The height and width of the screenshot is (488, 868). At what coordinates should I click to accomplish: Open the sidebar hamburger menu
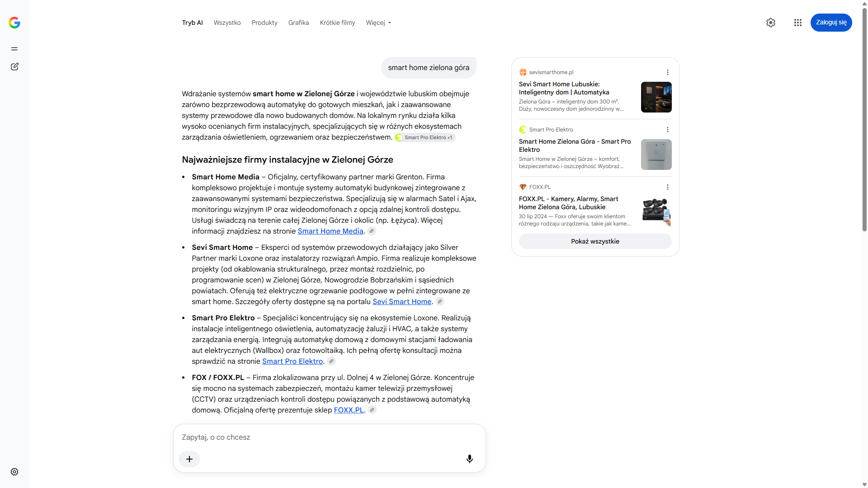tap(14, 49)
